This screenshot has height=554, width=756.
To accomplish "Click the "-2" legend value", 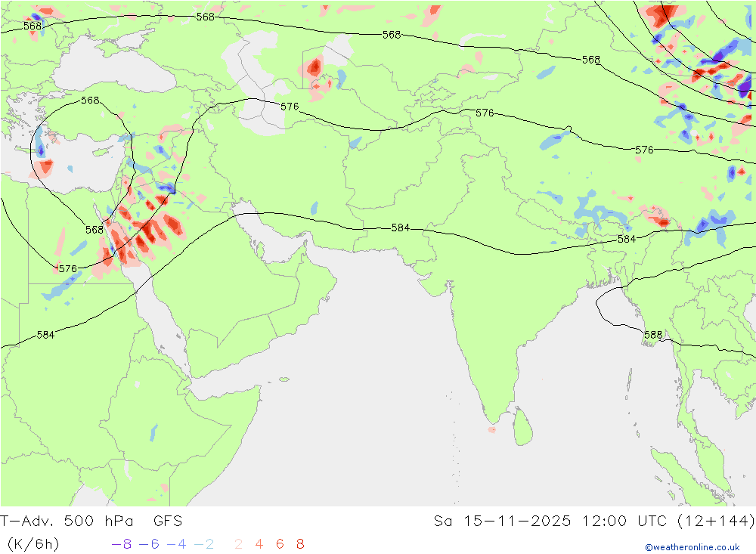I will (x=204, y=544).
